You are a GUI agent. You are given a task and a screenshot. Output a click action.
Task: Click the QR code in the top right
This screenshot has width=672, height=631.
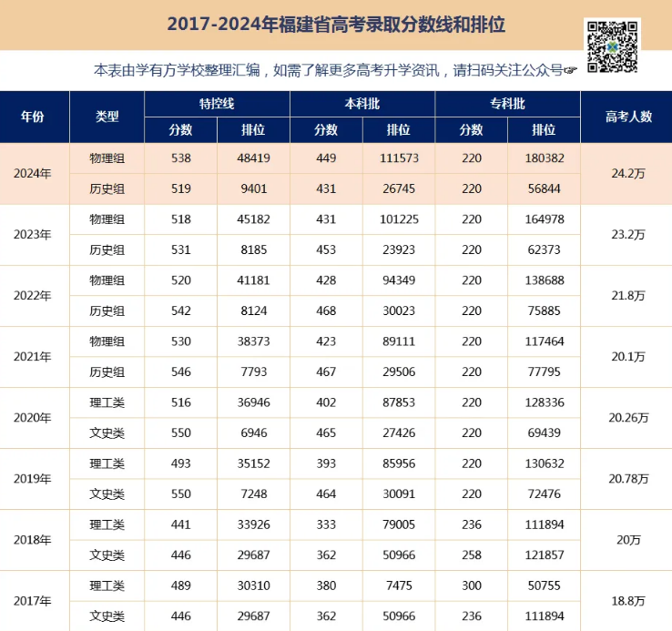(x=612, y=46)
